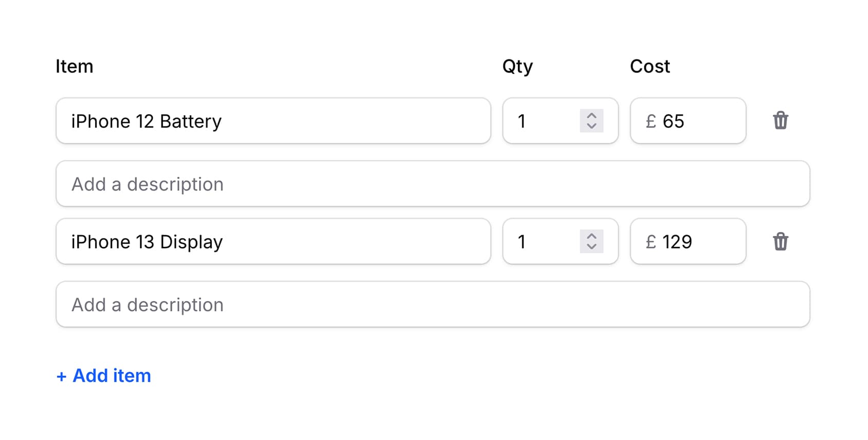Decrease quantity for iPhone 12 Battery
The width and height of the screenshot is (868, 440).
click(591, 126)
